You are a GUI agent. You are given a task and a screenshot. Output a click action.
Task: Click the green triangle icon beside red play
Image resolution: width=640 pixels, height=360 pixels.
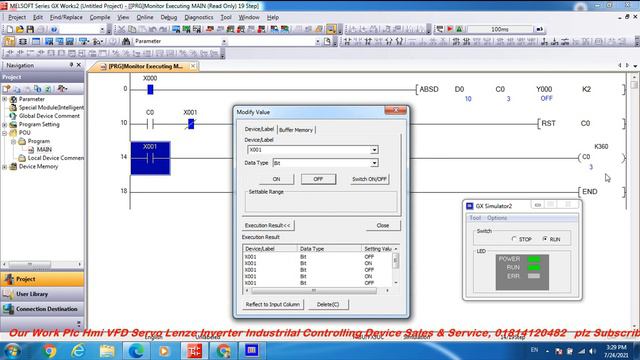(460, 29)
